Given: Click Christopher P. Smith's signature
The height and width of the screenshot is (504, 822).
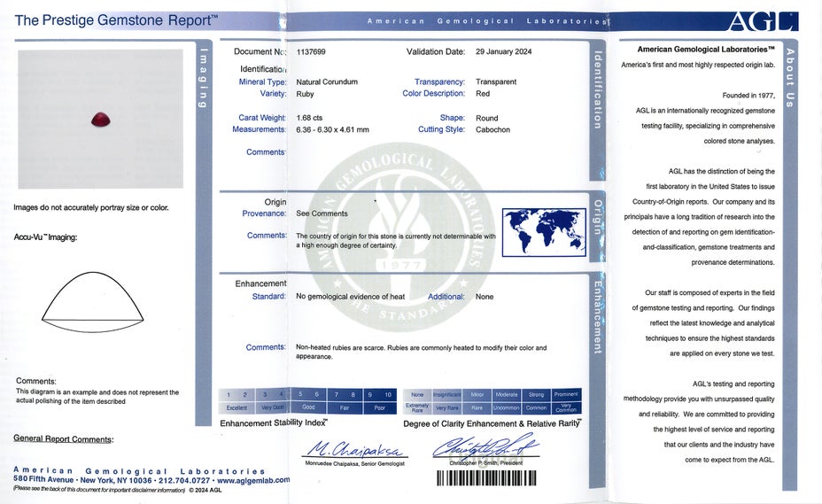Looking at the screenshot, I should pyautogui.click(x=485, y=446).
